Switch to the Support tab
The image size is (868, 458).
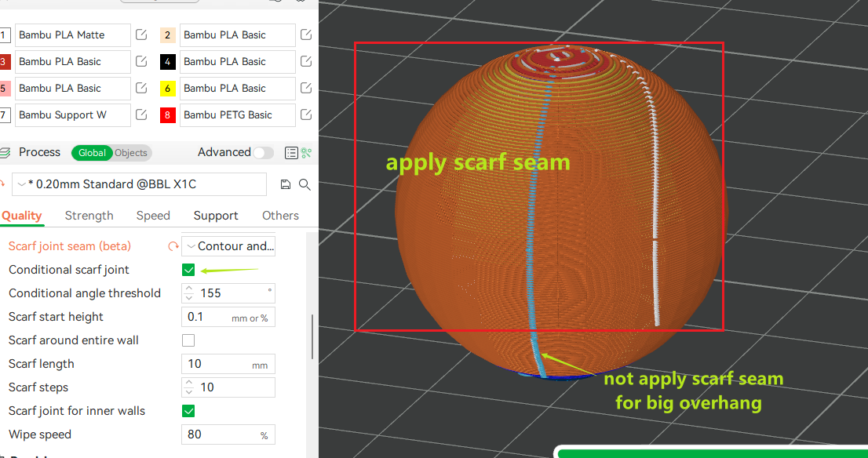pyautogui.click(x=216, y=216)
